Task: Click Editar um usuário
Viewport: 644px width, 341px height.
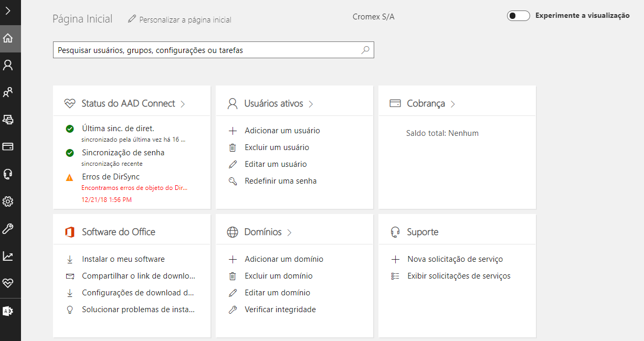Action: pos(276,164)
